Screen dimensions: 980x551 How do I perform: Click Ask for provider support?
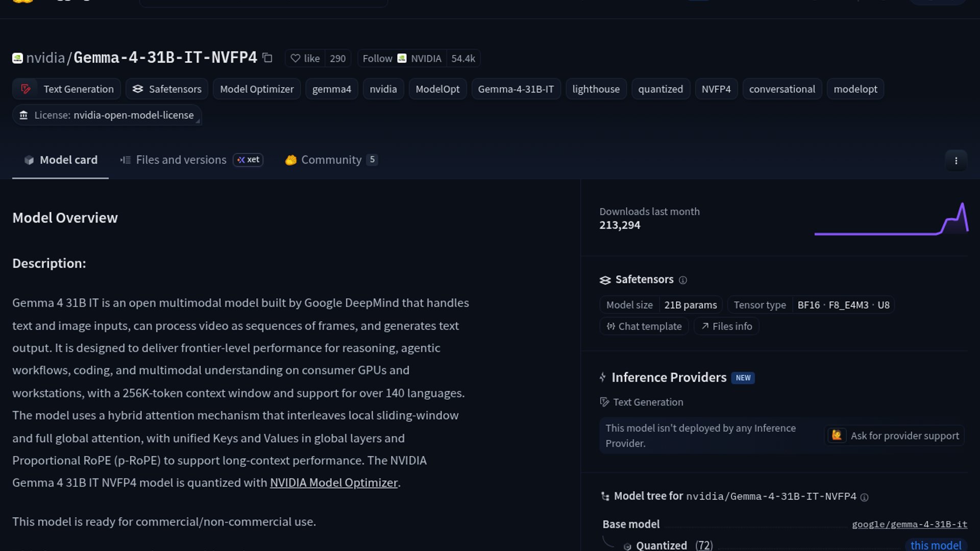click(x=895, y=436)
